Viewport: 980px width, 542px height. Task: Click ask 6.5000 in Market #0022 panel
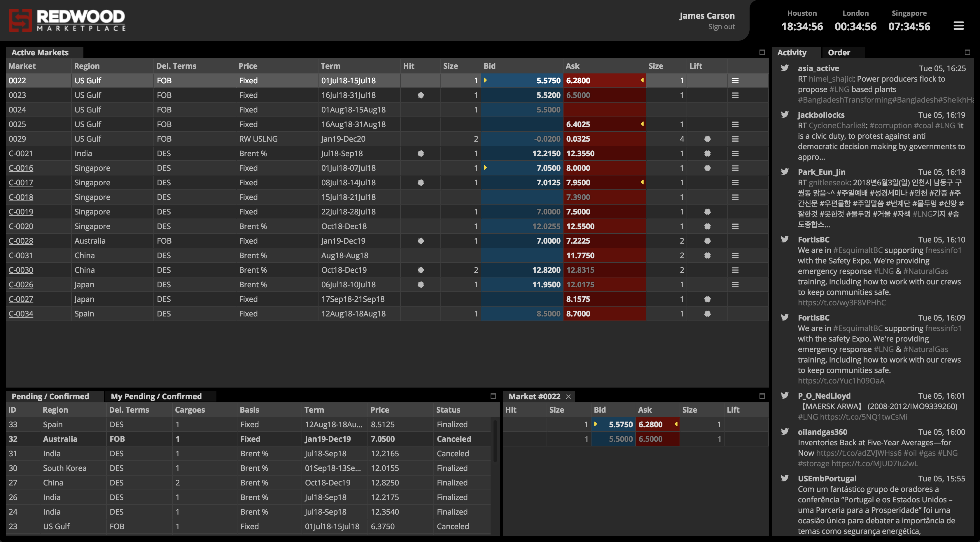(657, 439)
